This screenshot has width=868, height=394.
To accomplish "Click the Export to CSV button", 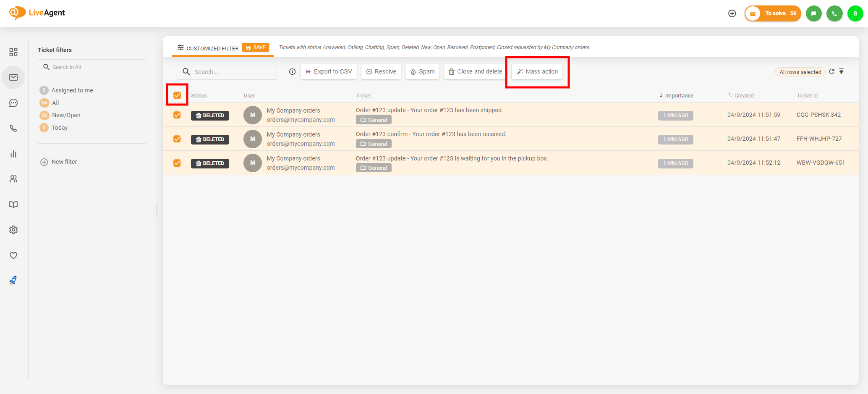I will (329, 72).
